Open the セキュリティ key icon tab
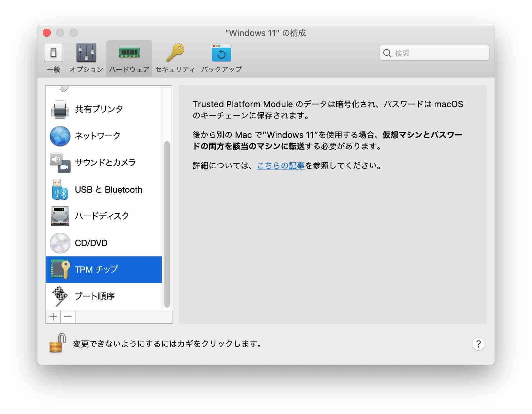The width and height of the screenshot is (532, 414). [175, 58]
